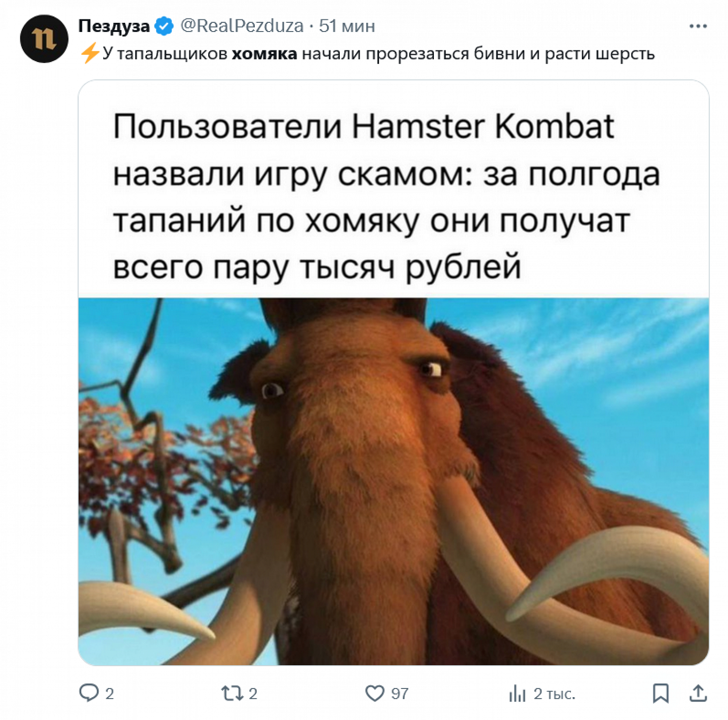
Task: Click the bold word хомяка in tweet
Action: [x=265, y=53]
